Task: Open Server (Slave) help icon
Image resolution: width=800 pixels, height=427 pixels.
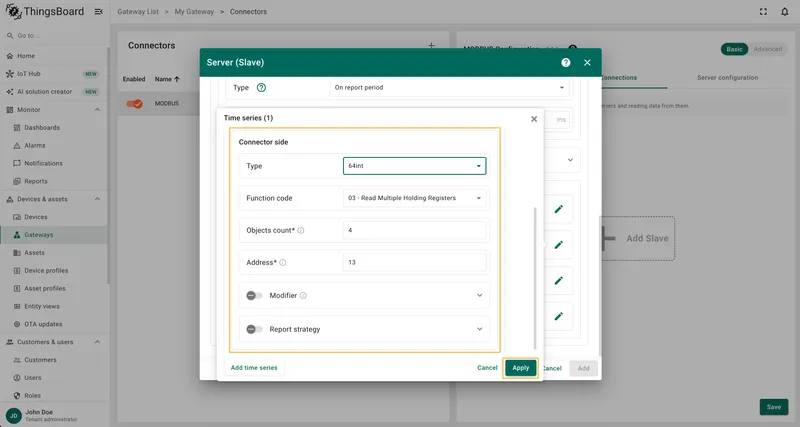Action: click(x=566, y=62)
